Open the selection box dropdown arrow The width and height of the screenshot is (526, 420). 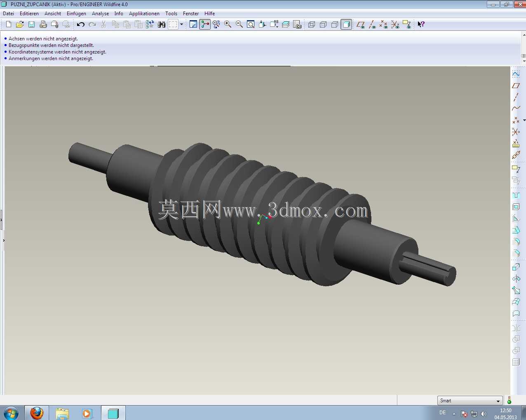point(181,24)
